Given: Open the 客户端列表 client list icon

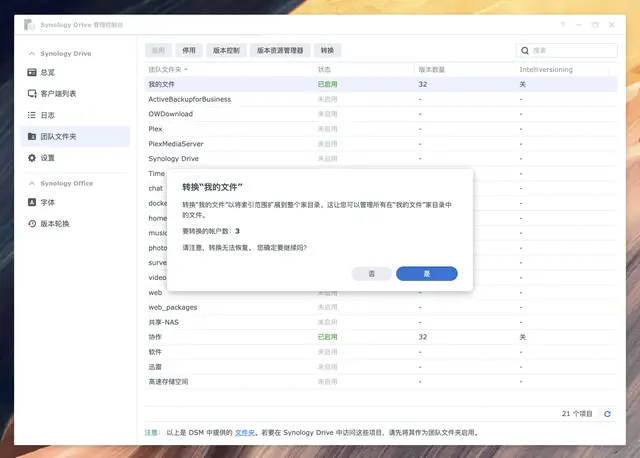Looking at the screenshot, I should coord(32,93).
